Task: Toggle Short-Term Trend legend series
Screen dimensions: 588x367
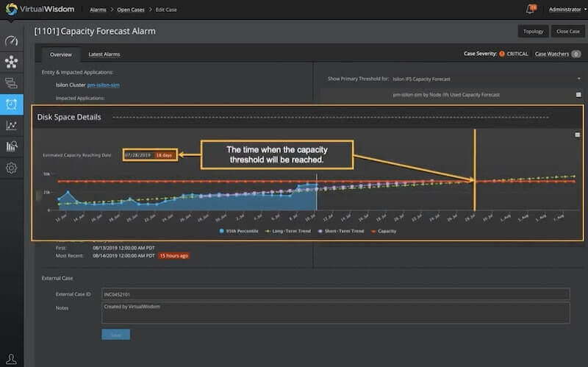Action: (341, 231)
